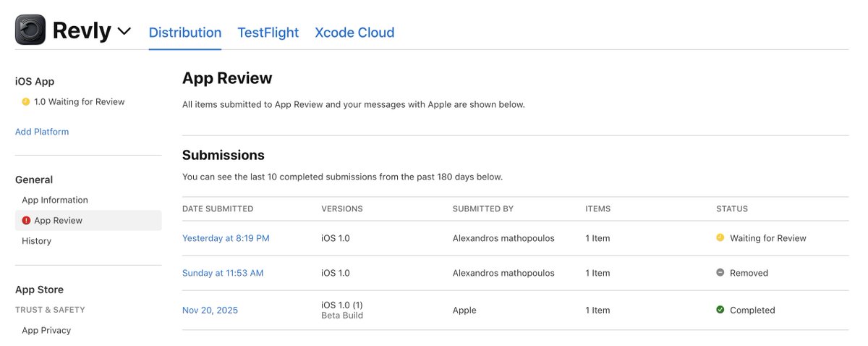Click "iOS 1.0" in Yesterday's row
The height and width of the screenshot is (346, 868).
[336, 238]
